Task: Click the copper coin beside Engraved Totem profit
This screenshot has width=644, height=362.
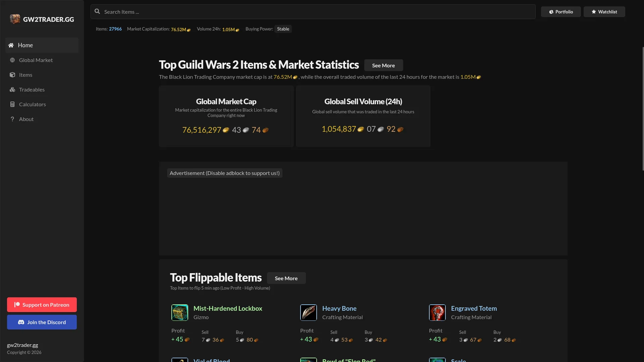Action: pos(445,340)
